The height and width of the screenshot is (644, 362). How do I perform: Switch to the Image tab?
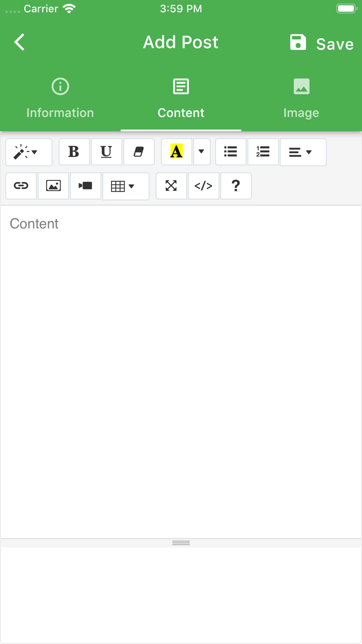[301, 99]
